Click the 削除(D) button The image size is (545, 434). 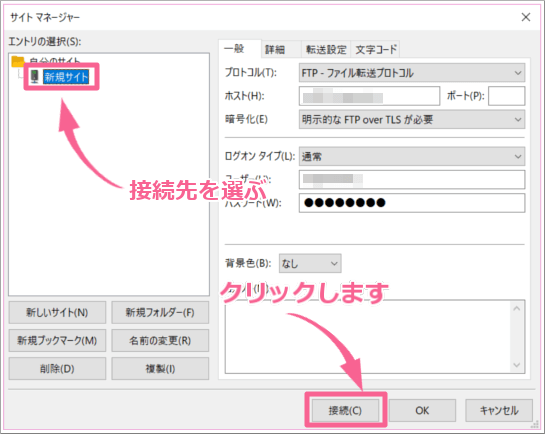pos(57,369)
